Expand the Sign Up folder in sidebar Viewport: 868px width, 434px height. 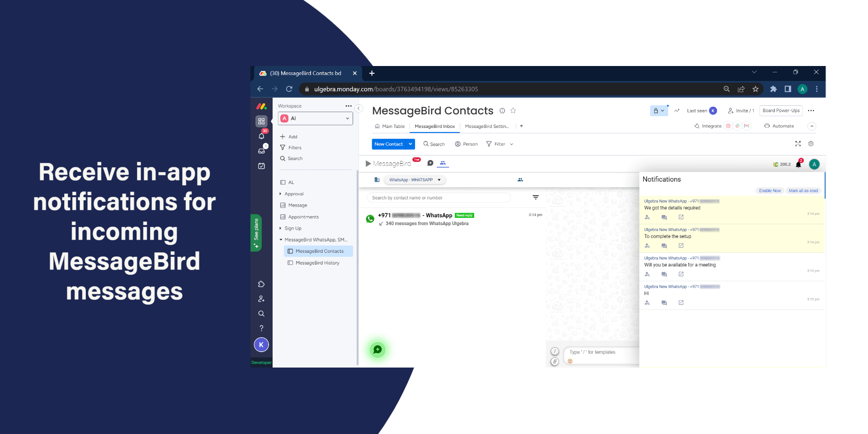click(x=280, y=228)
